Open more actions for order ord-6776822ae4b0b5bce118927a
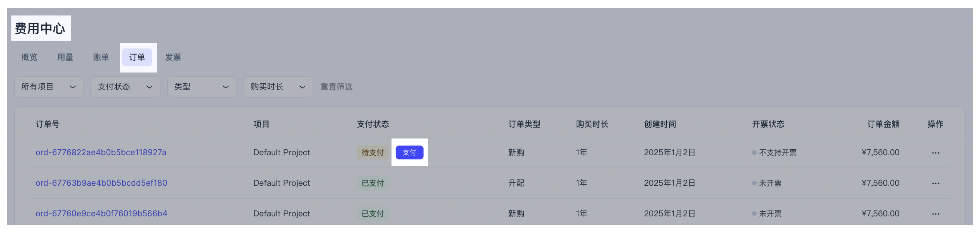The image size is (980, 233). pos(935,153)
